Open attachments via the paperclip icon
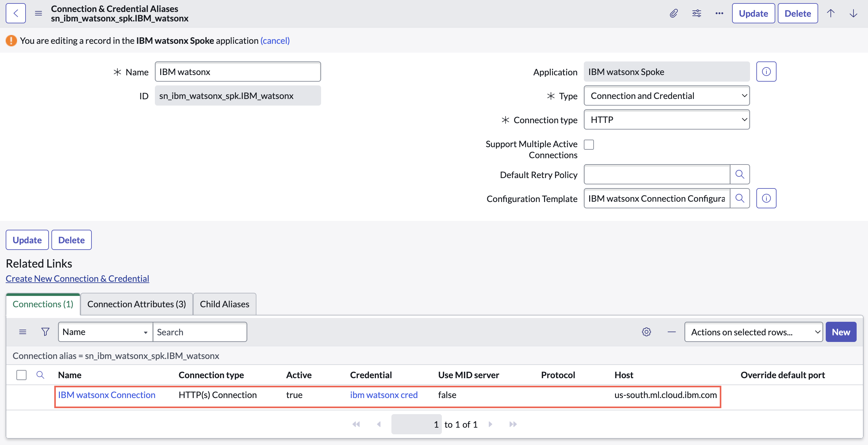This screenshot has height=445, width=868. pos(674,13)
